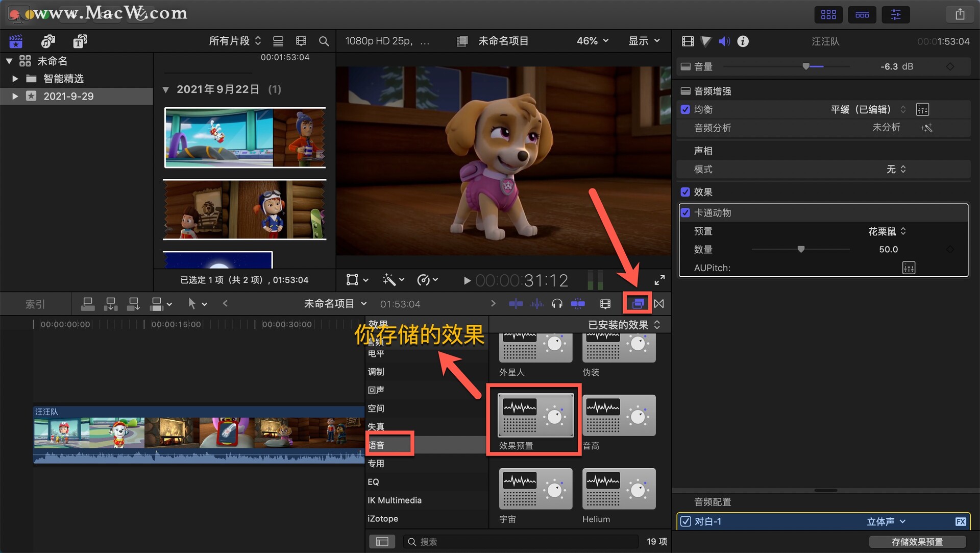
Task: Expand the 智能精选 folder
Action: pos(15,79)
